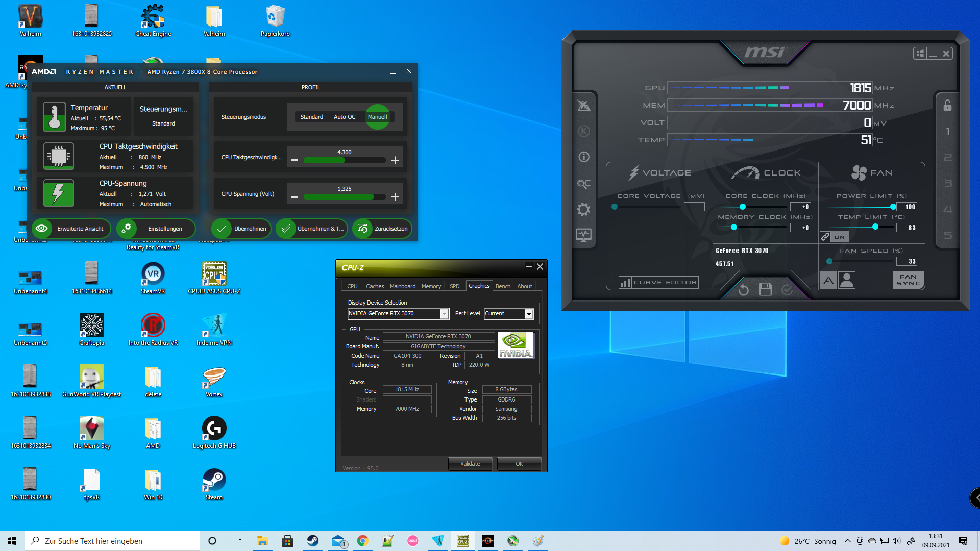Open Afterburner information icon
The width and height of the screenshot is (980, 551).
coord(583,157)
